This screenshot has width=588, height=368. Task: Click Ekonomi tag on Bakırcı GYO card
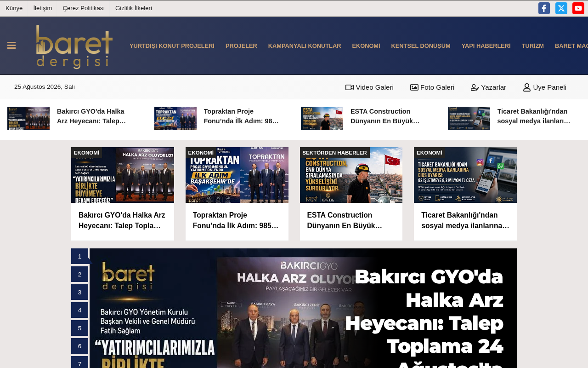pyautogui.click(x=86, y=153)
